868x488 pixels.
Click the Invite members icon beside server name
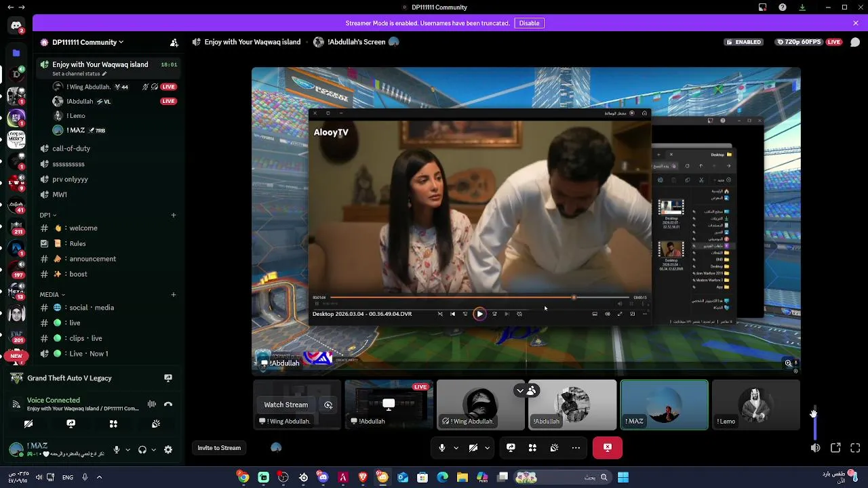(174, 42)
